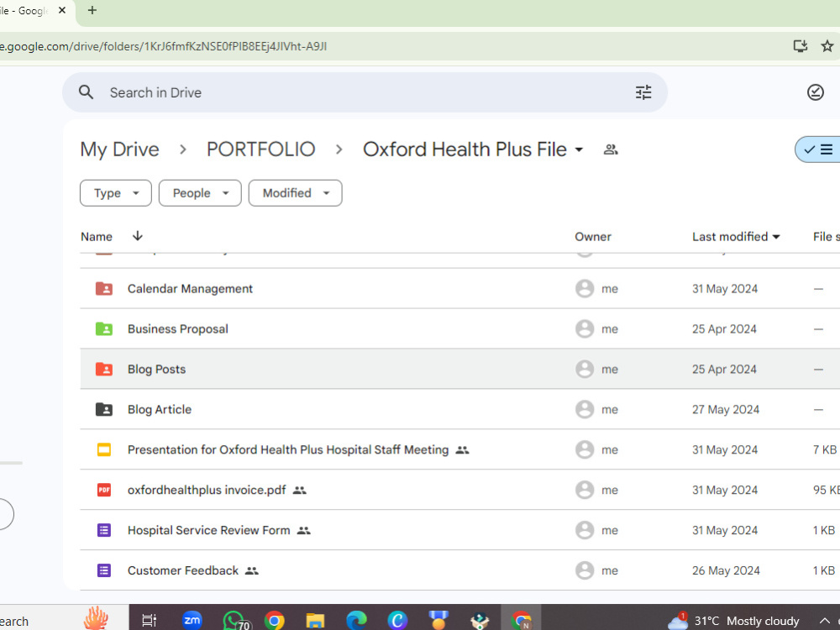The image size is (840, 630).
Task: Select the red Blog Posts folder icon
Action: click(104, 369)
